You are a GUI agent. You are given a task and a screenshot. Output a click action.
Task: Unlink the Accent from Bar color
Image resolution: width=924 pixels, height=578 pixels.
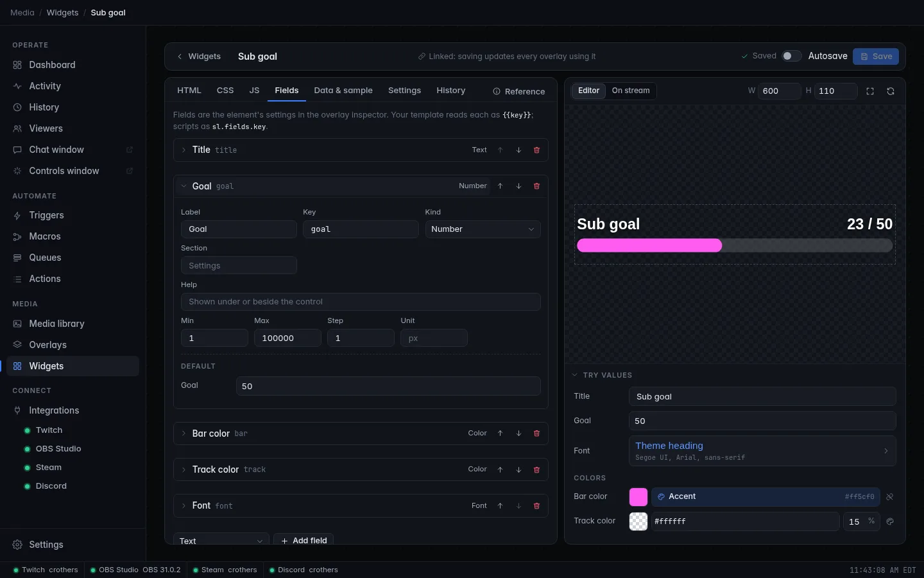890,497
